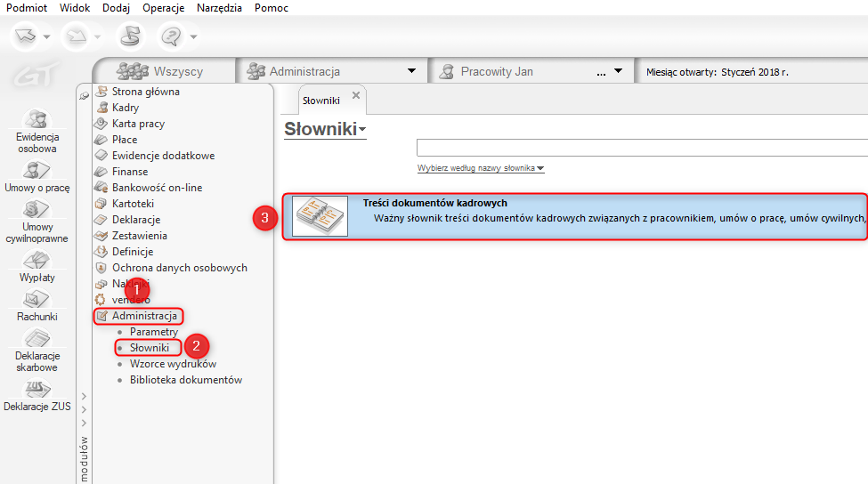Click the back navigation arrow icon
The height and width of the screenshot is (484, 868).
tap(26, 36)
